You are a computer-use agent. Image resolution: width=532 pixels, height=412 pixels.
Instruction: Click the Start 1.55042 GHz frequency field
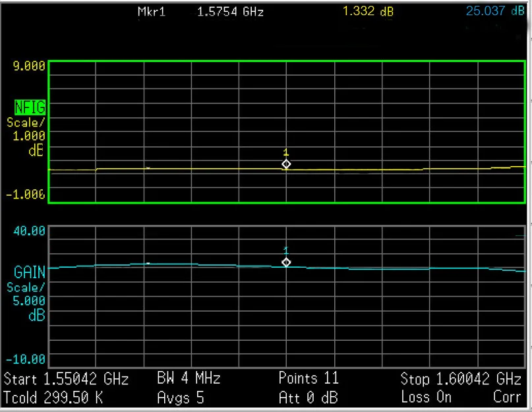pos(67,380)
